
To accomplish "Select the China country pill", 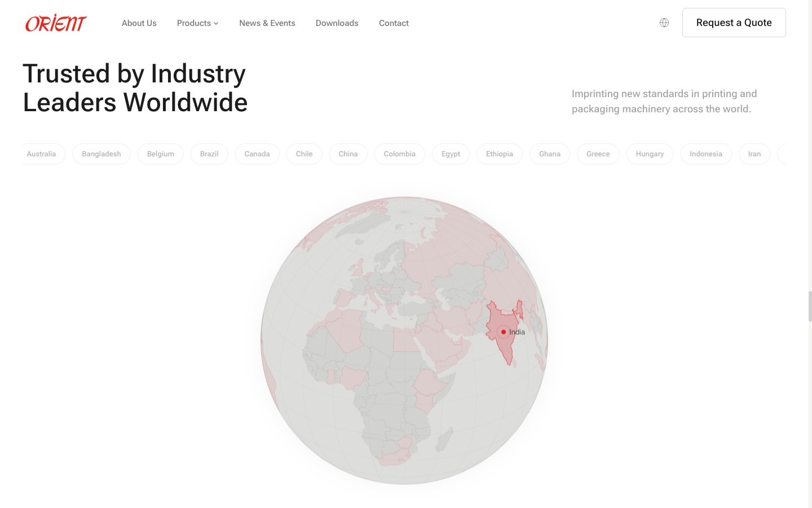I will point(348,154).
